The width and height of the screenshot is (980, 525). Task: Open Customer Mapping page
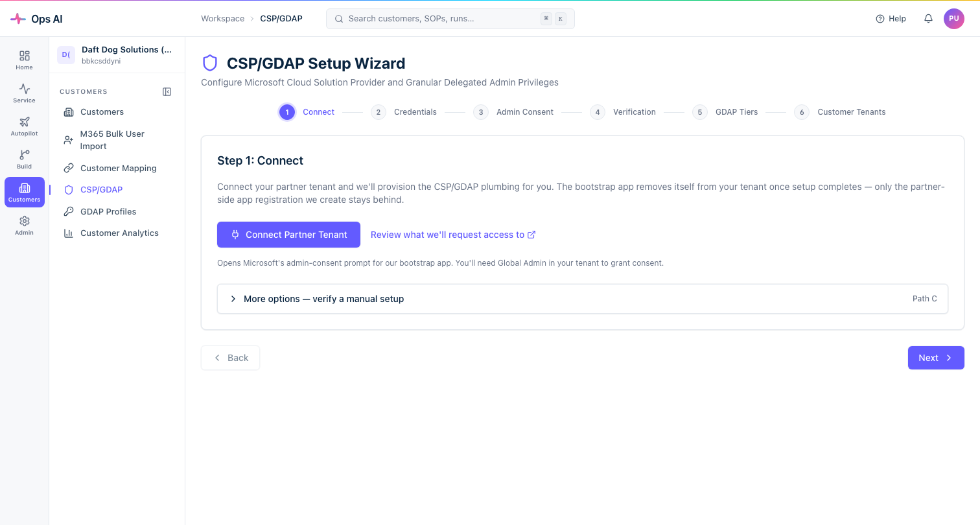pyautogui.click(x=117, y=169)
